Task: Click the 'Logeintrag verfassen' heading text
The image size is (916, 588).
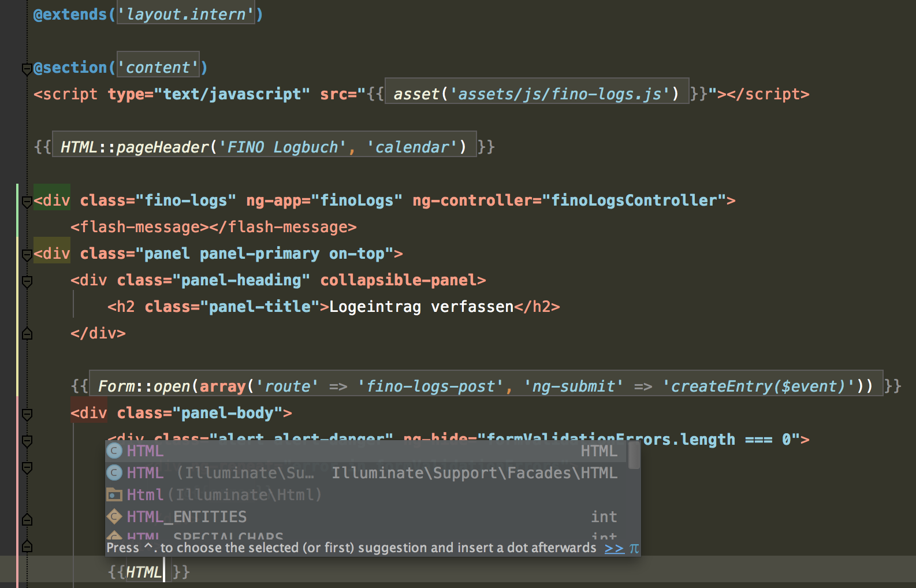Action: tap(421, 307)
